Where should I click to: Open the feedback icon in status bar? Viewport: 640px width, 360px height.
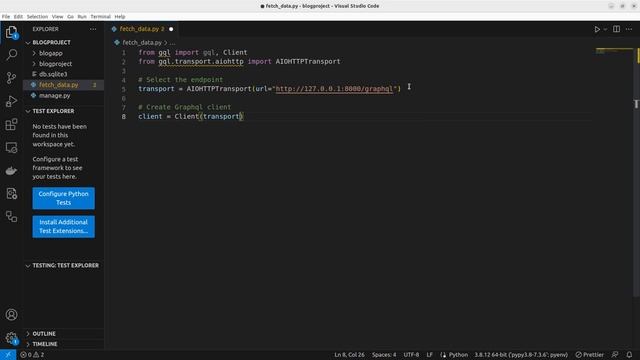click(x=615, y=355)
